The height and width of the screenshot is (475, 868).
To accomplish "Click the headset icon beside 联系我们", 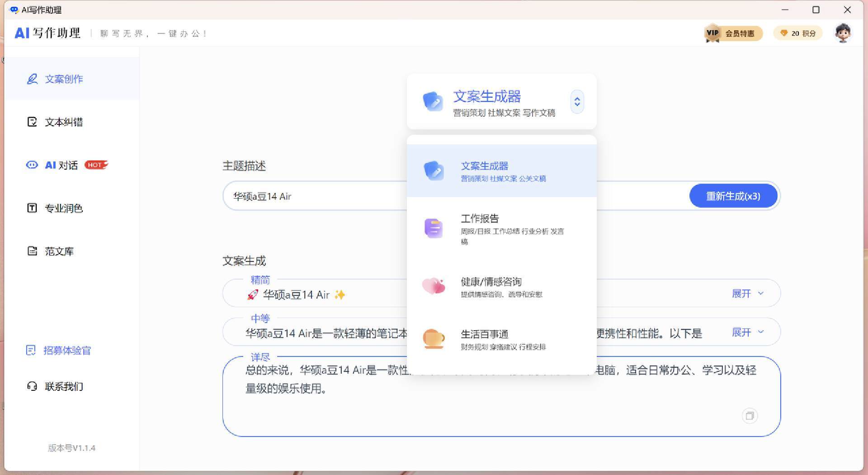I will (32, 386).
